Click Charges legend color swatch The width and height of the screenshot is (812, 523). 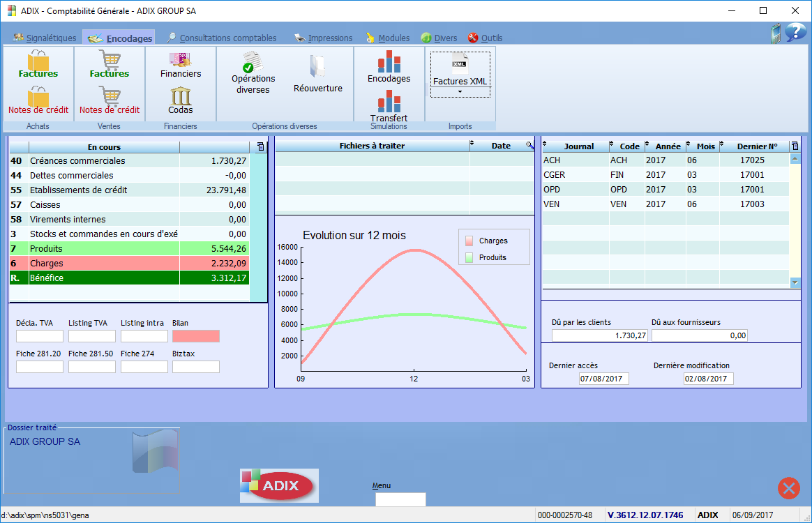pos(469,241)
